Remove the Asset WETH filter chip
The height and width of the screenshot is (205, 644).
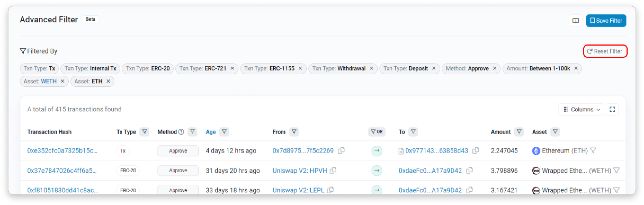(62, 81)
